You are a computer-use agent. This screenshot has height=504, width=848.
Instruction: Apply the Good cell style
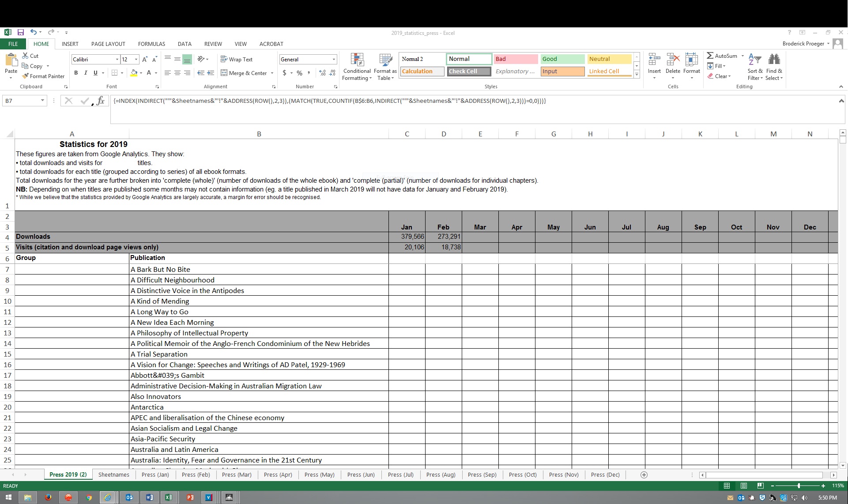(562, 59)
